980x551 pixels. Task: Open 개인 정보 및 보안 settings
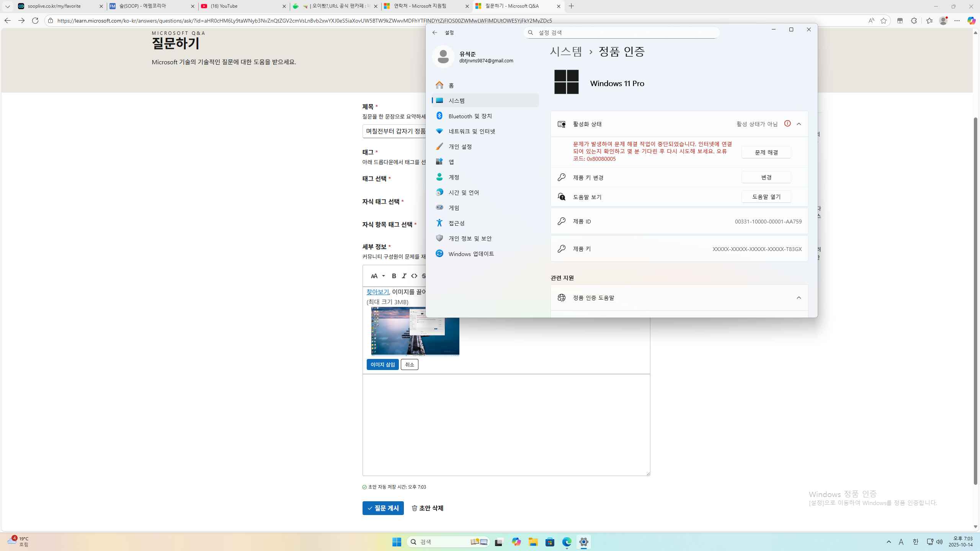pyautogui.click(x=485, y=238)
